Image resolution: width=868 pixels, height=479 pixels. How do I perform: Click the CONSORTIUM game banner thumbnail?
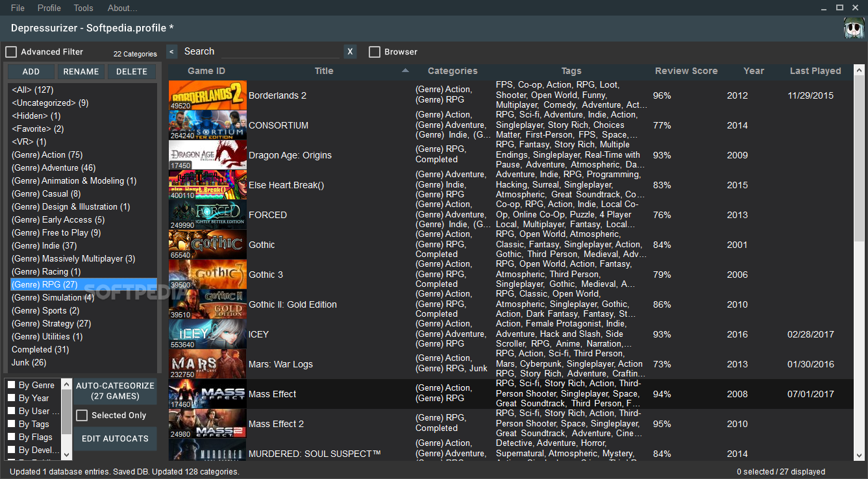(208, 125)
